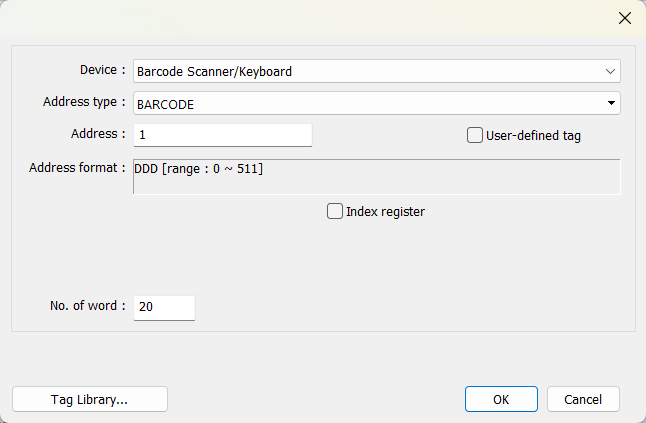Click the dialog's empty title bar
The image size is (646, 423).
[x=300, y=18]
